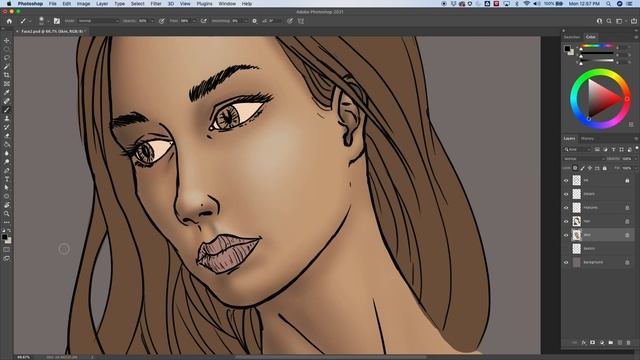Click the hue ring of color wheel
The width and height of the screenshot is (640, 360).
(600, 73)
